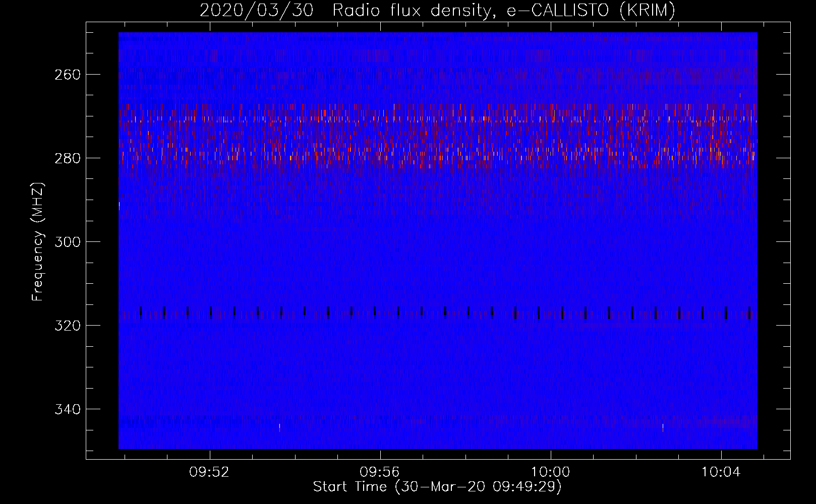816x504 pixels.
Task: Click the 10:04 time tick label
Action: (721, 472)
